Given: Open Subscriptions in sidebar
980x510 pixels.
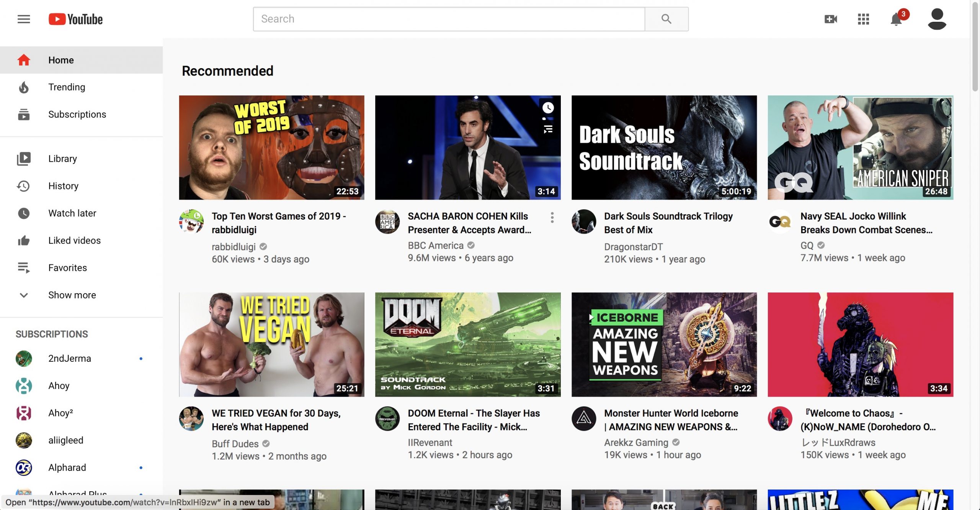Looking at the screenshot, I should [x=81, y=115].
